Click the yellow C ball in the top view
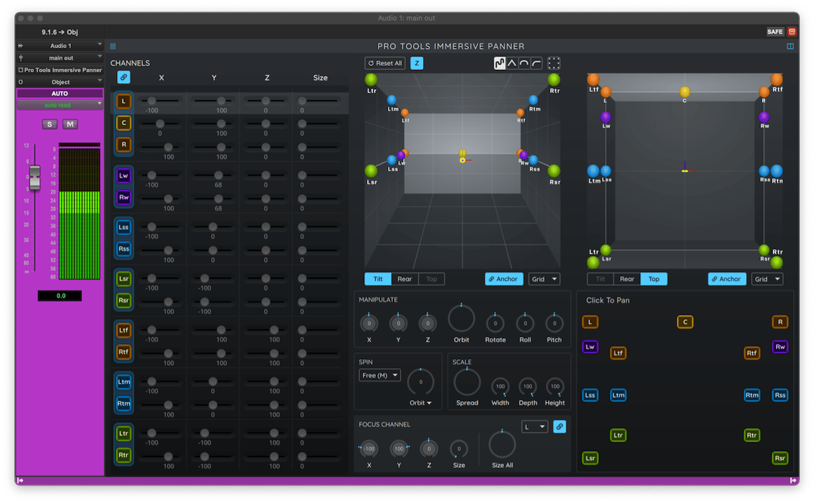 point(685,92)
